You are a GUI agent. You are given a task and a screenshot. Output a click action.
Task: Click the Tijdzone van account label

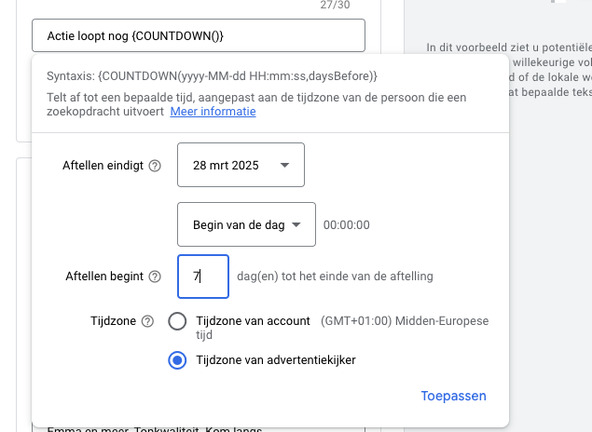253,321
